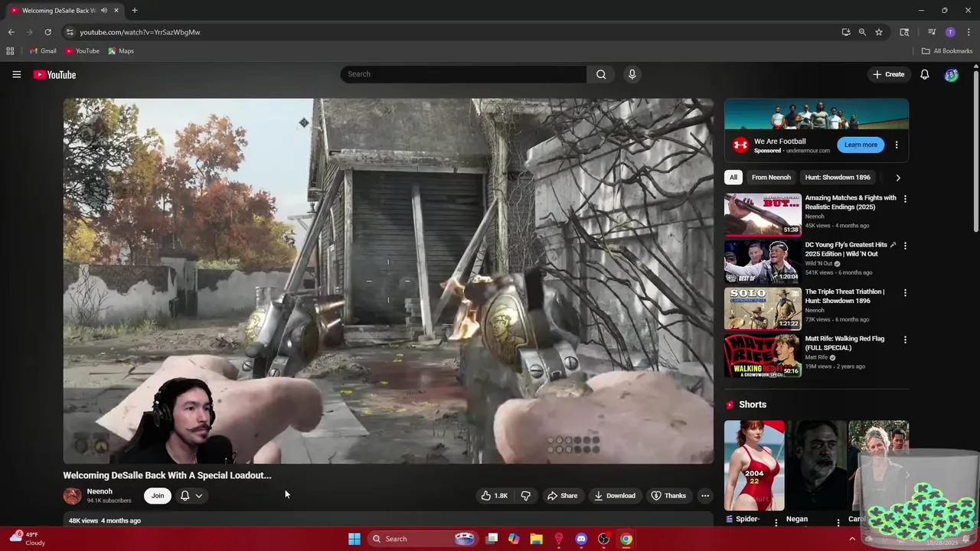Screen dimensions: 980x551
Task: Open more actions ellipsis below video
Action: coord(705,496)
